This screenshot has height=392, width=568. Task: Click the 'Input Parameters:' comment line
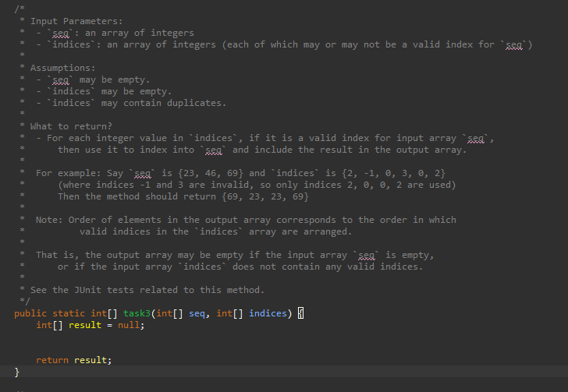coord(76,21)
